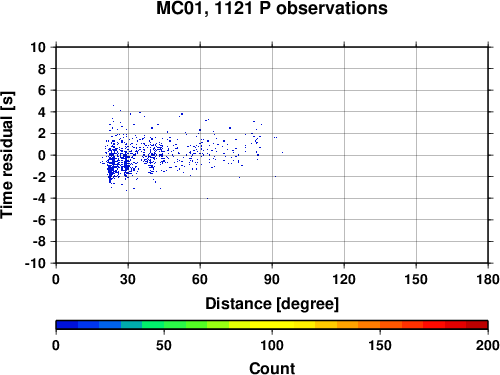Click the plot title 'MC01, 1121 P observations'

[272, 8]
